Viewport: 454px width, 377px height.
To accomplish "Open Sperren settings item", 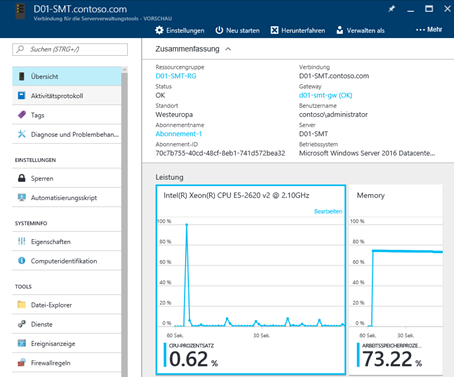I will tap(67, 178).
